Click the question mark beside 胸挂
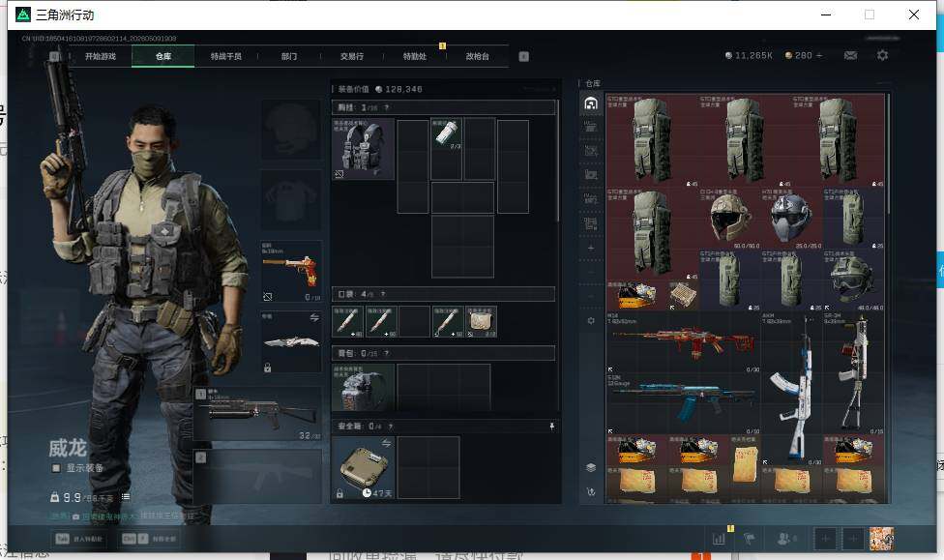This screenshot has height=560, width=944. (386, 107)
